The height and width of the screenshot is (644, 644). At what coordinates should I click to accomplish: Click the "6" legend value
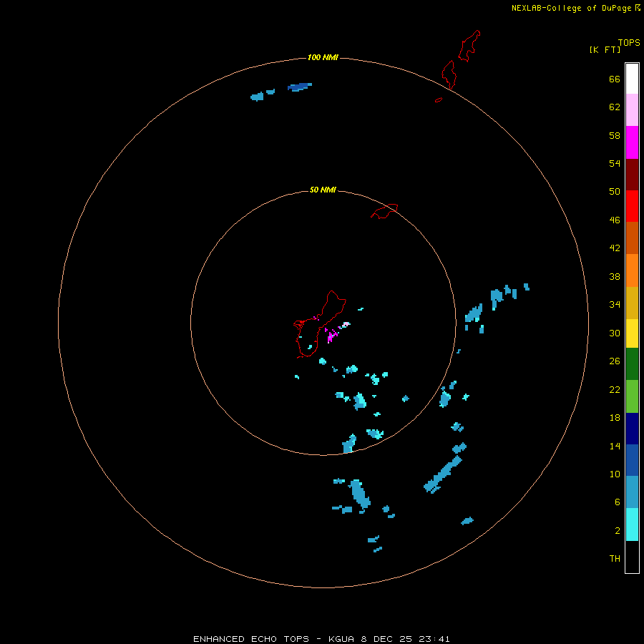click(618, 502)
